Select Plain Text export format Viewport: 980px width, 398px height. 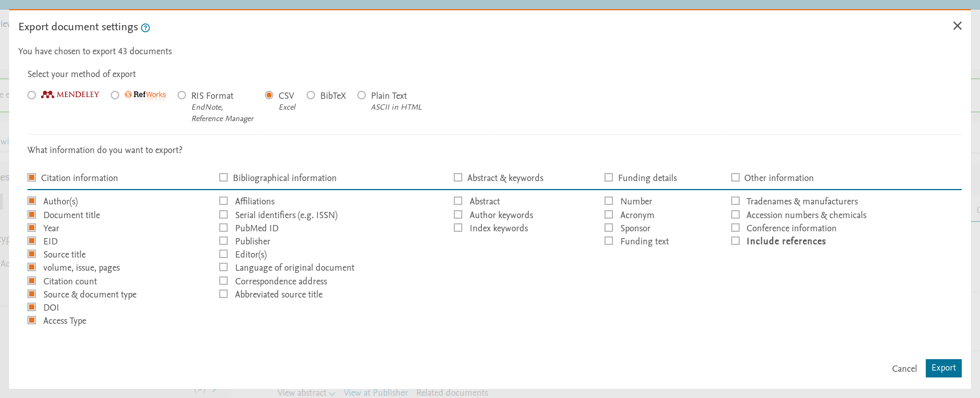[362, 95]
